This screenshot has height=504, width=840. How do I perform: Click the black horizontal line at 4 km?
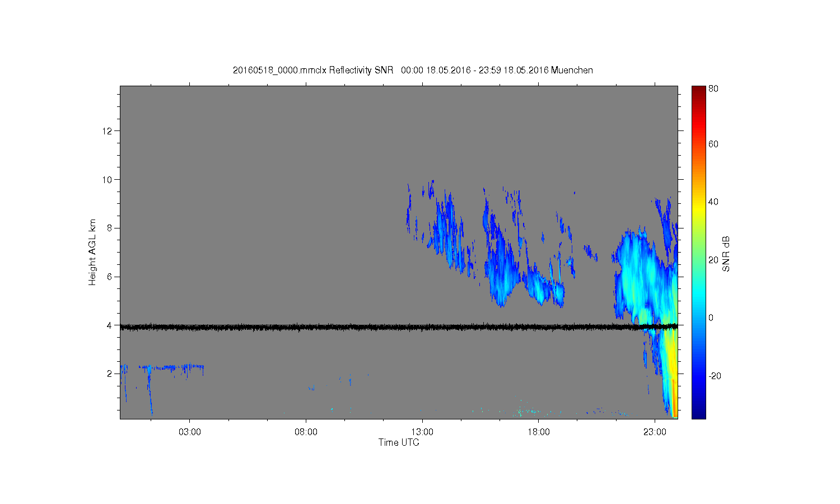399,326
